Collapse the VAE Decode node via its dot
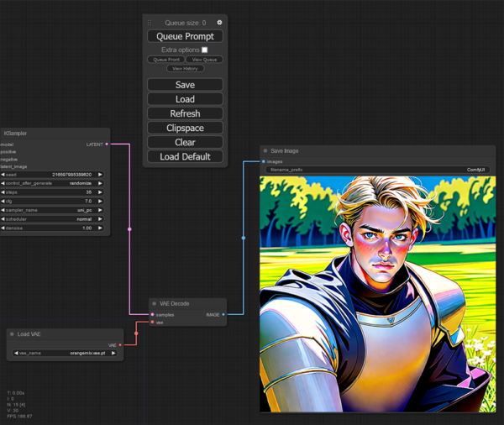504x425 pixels. pos(155,302)
